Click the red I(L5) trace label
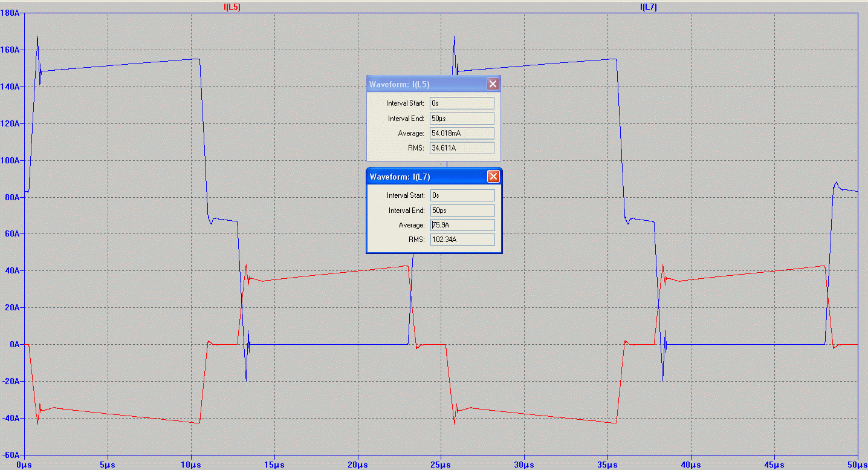The image size is (868, 470). point(232,7)
